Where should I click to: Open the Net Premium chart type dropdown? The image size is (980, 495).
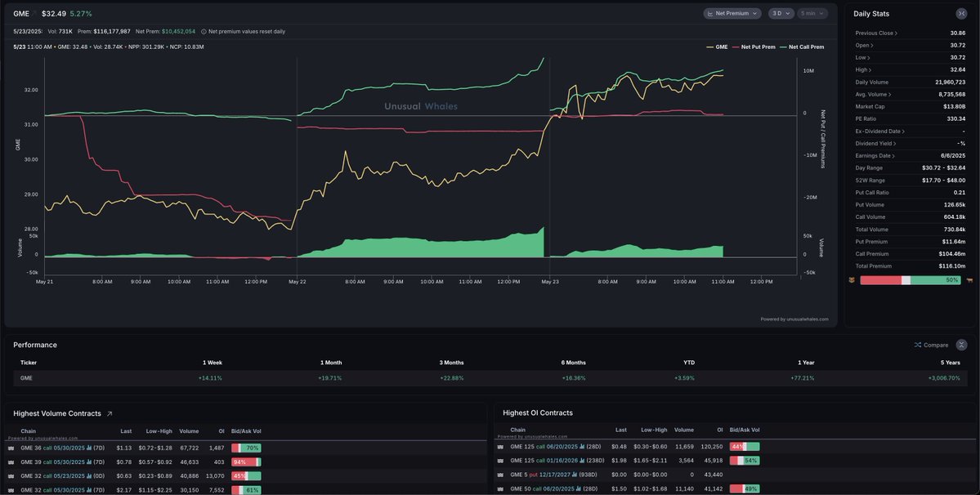pyautogui.click(x=732, y=13)
